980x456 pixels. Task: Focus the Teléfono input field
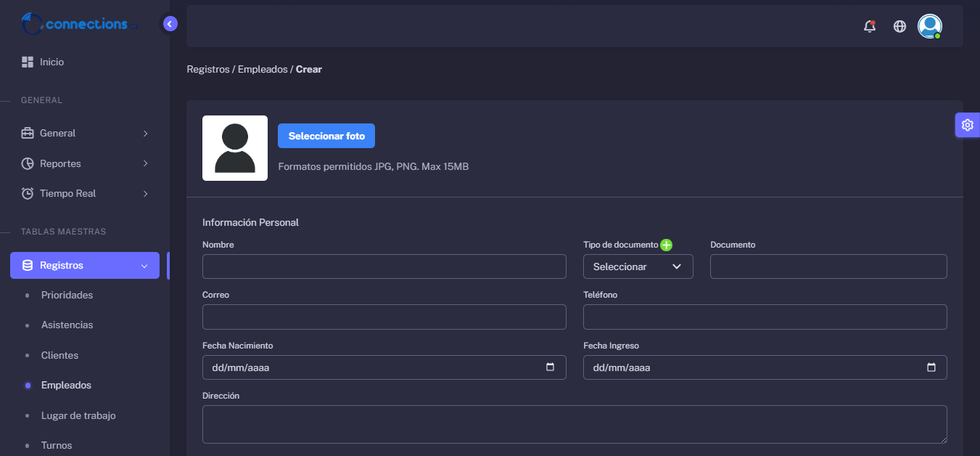click(765, 317)
